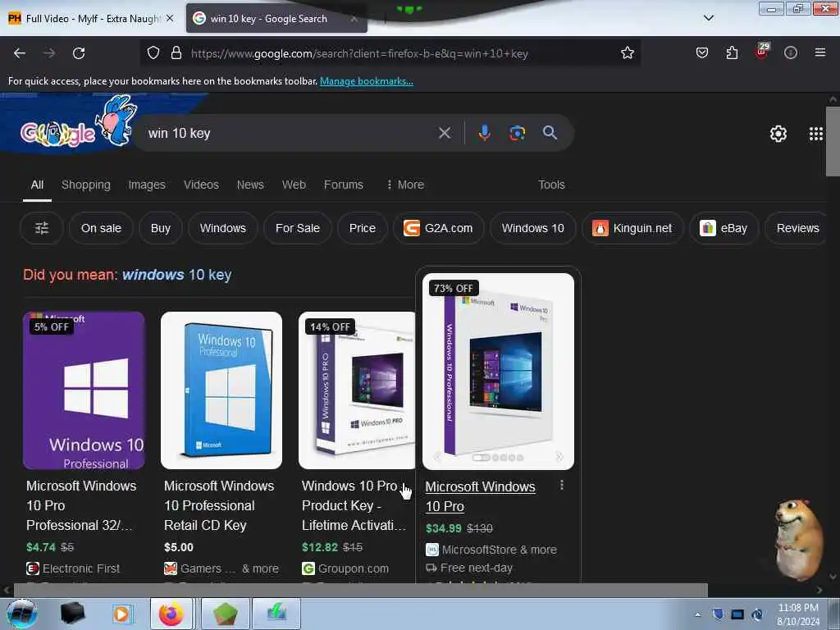Select the Images results tab
Screen dimensions: 840x630
pos(147,185)
